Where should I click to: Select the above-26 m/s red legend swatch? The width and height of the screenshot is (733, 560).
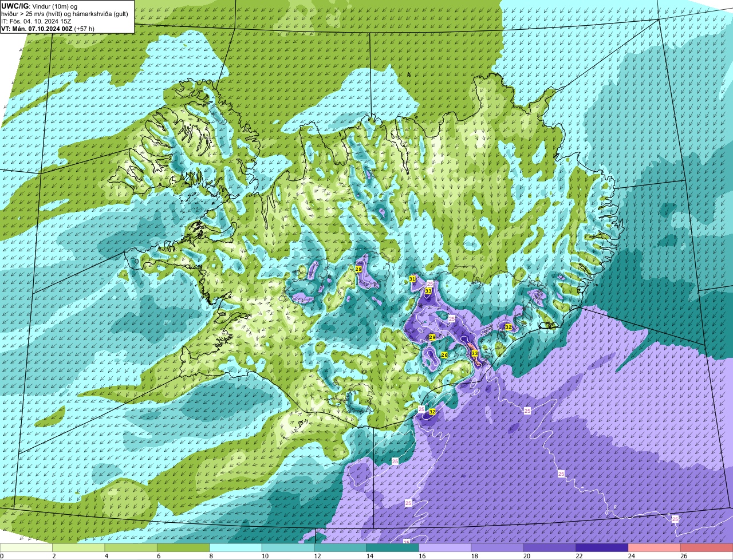tap(707, 547)
